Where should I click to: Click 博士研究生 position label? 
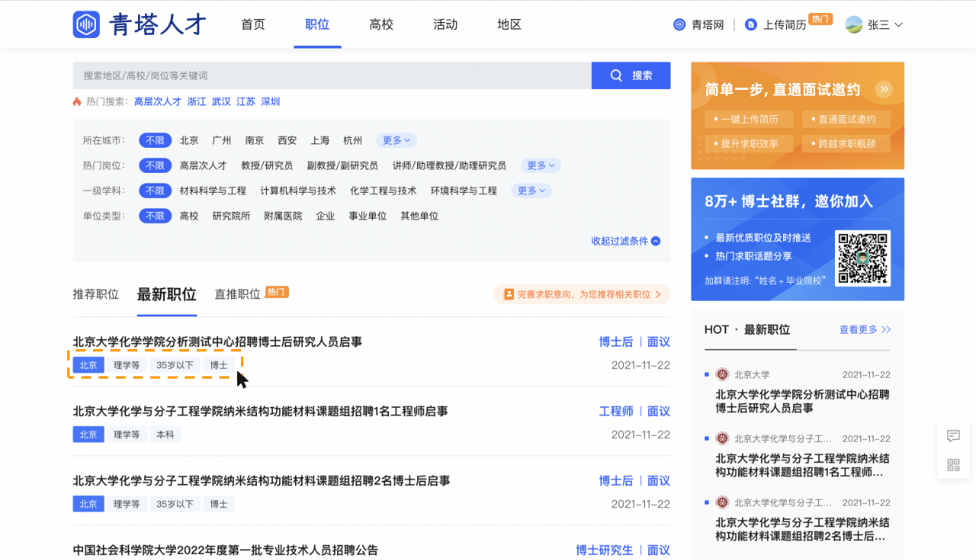[605, 550]
